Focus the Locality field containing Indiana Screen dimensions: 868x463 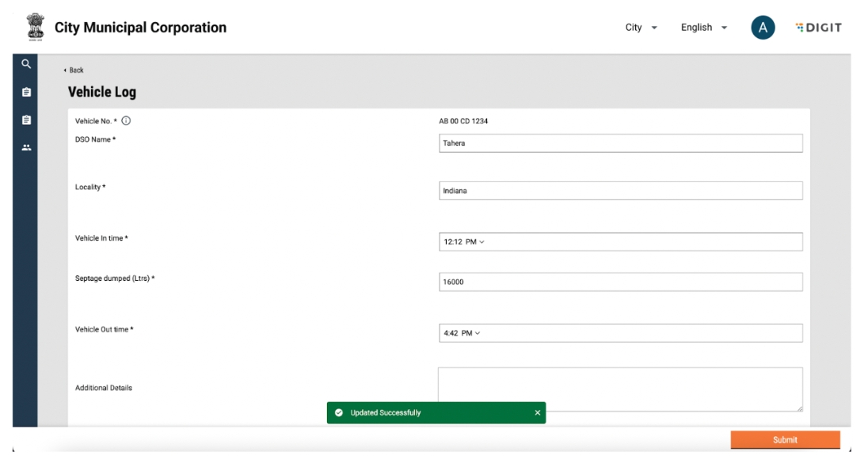620,191
